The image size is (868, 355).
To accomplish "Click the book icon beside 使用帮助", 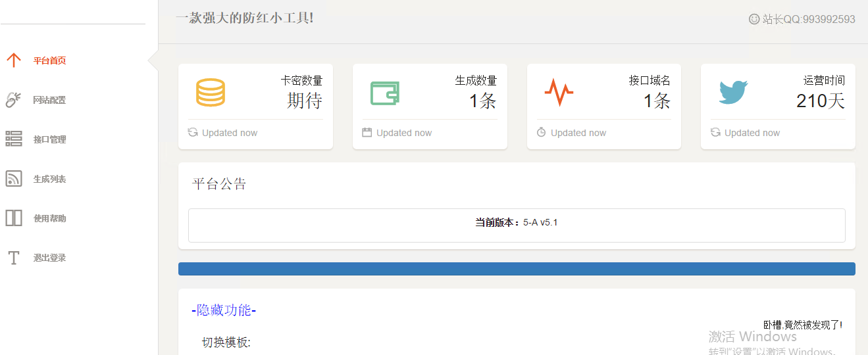I will point(14,218).
